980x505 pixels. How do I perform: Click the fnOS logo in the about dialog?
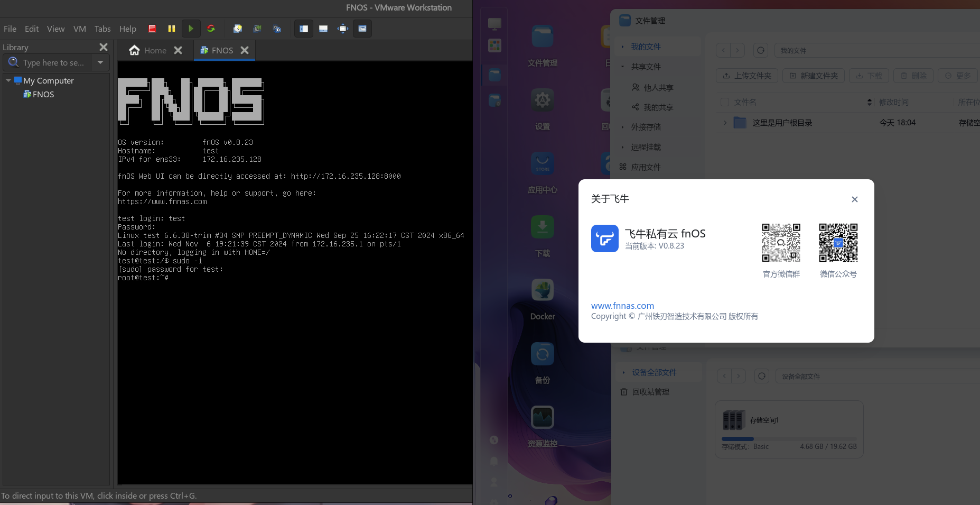[x=604, y=238]
